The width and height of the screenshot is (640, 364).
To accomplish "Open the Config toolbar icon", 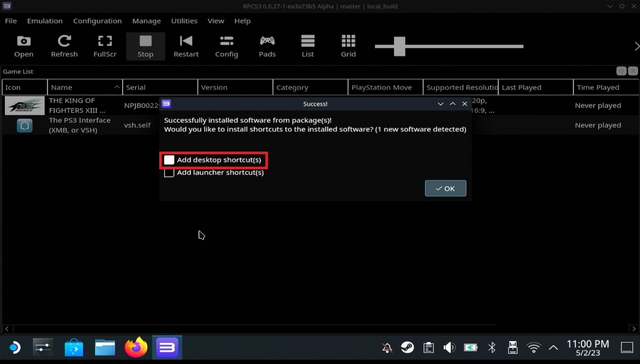I will (227, 46).
